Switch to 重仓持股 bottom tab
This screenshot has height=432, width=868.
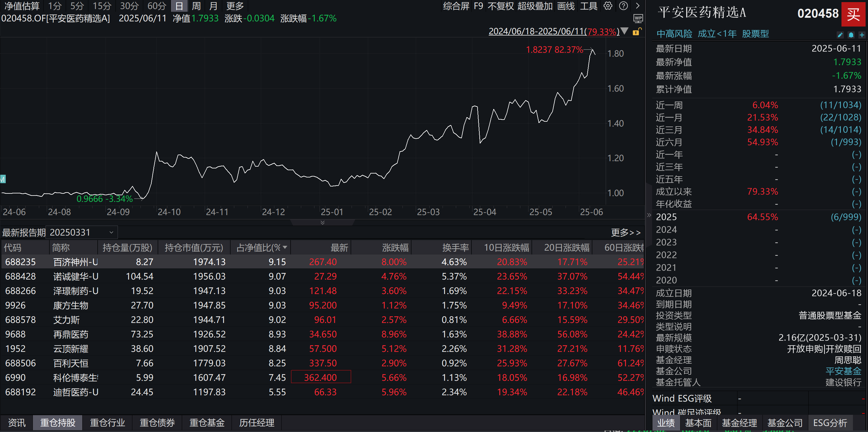tap(58, 422)
